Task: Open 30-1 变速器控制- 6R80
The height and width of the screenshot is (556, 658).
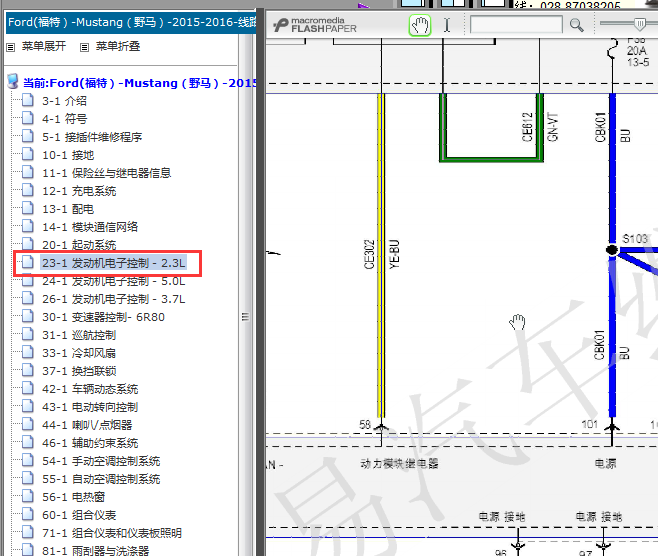Action: point(103,317)
